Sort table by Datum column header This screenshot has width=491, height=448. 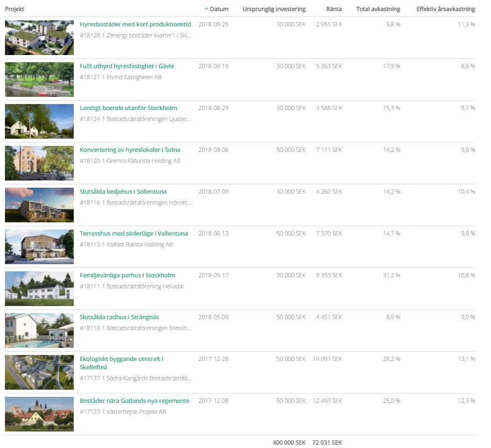pyautogui.click(x=219, y=9)
